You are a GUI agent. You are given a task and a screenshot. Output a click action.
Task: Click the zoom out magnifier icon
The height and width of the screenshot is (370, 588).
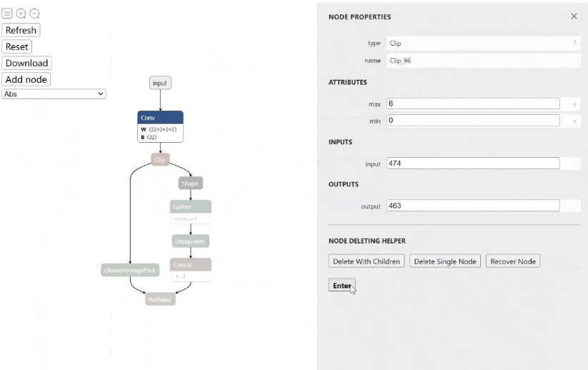tap(34, 14)
